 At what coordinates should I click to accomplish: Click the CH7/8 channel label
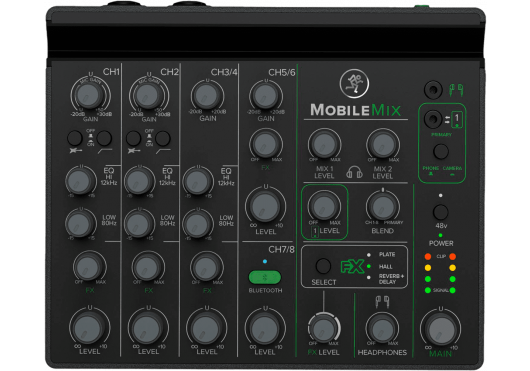coord(281,249)
